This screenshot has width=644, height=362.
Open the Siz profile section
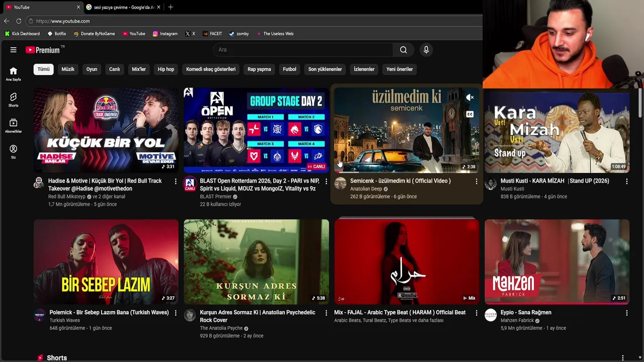click(x=14, y=152)
